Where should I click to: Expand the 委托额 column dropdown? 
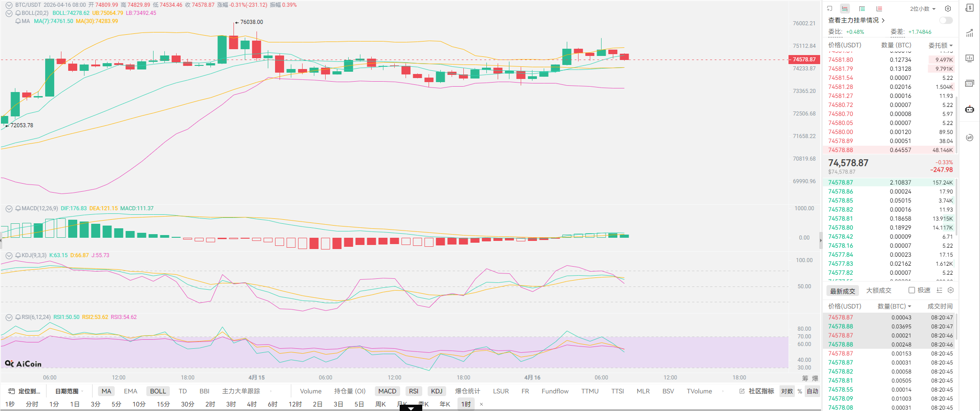coord(940,45)
